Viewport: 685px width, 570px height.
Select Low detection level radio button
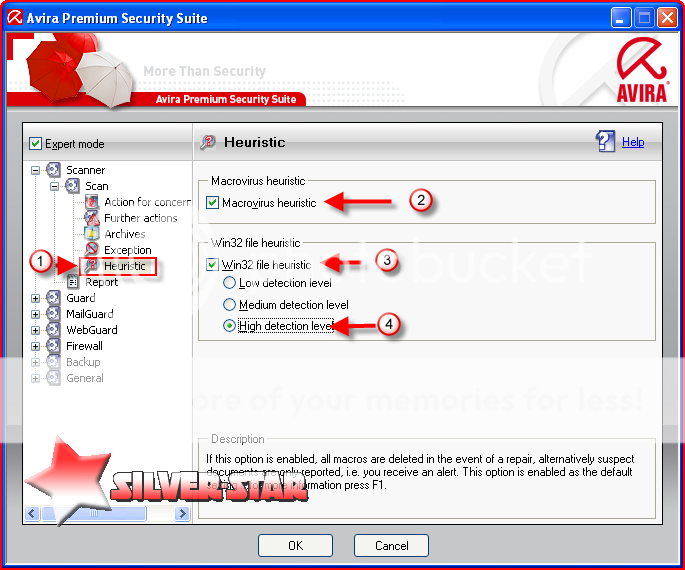(229, 283)
